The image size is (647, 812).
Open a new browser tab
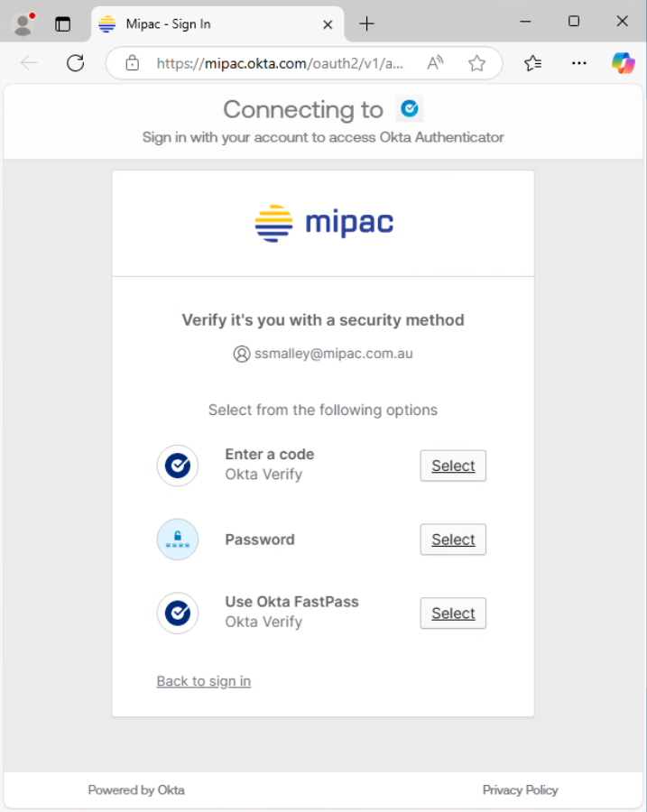(366, 24)
